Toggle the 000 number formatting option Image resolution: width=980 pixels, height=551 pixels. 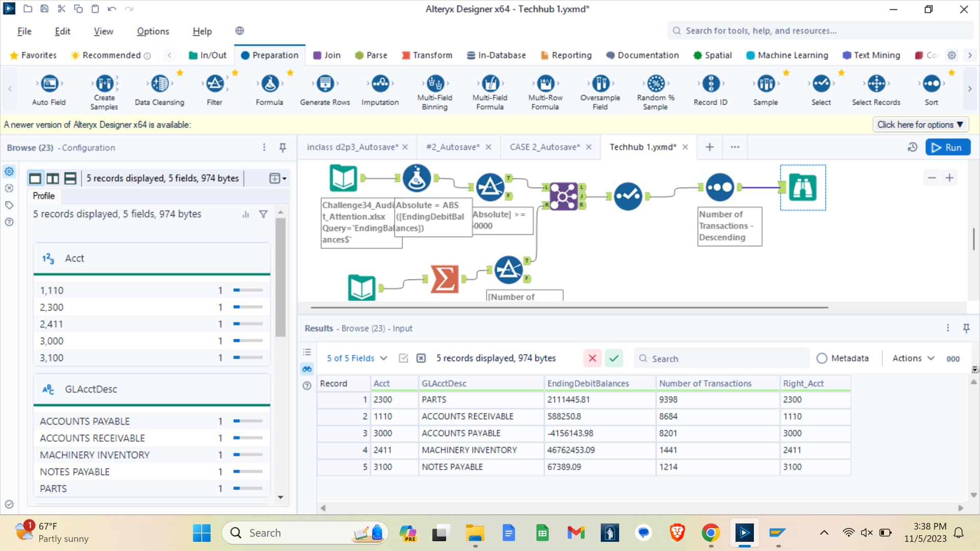click(x=953, y=359)
